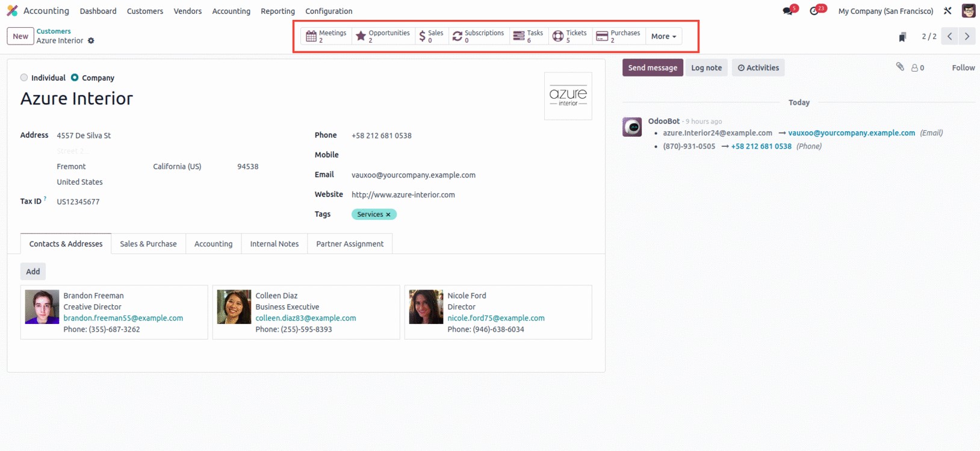The width and height of the screenshot is (980, 451).
Task: Open the Subscriptions refresh smart button
Action: pyautogui.click(x=479, y=36)
